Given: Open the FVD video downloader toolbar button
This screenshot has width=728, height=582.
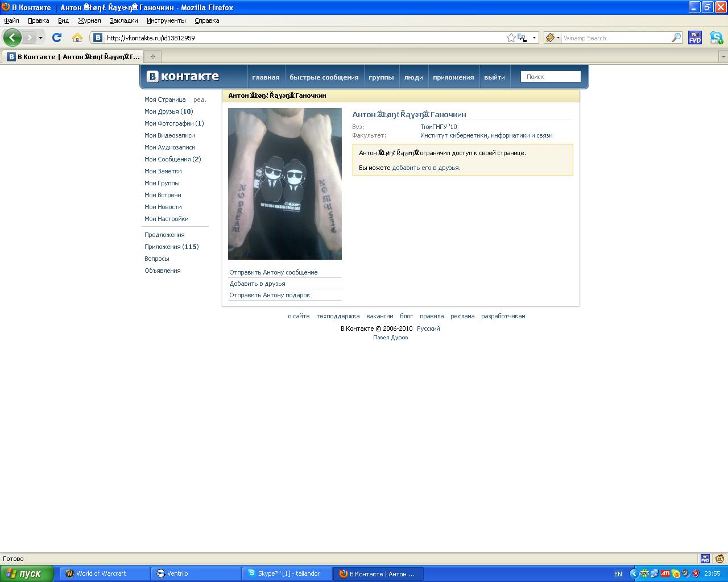Looking at the screenshot, I should coord(695,38).
